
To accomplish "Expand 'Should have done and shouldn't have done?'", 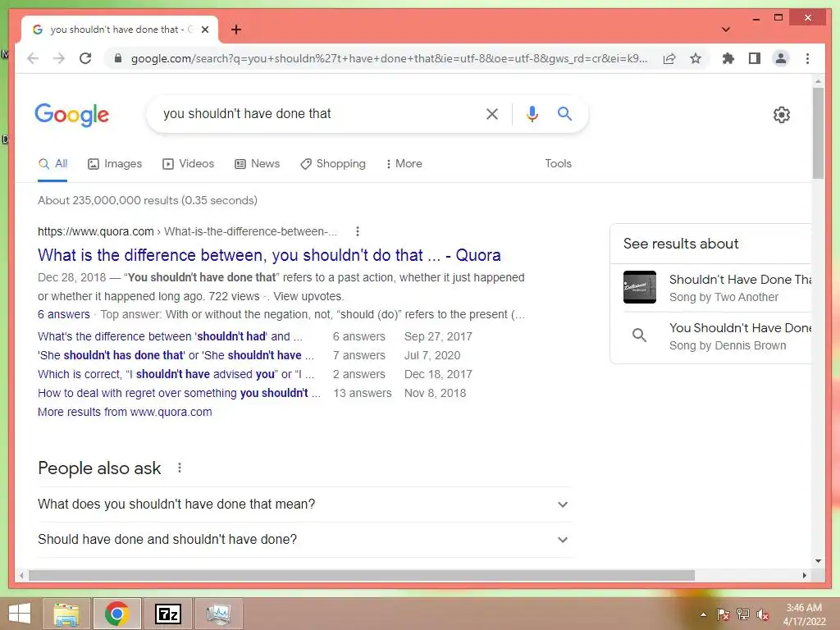I will coord(304,540).
